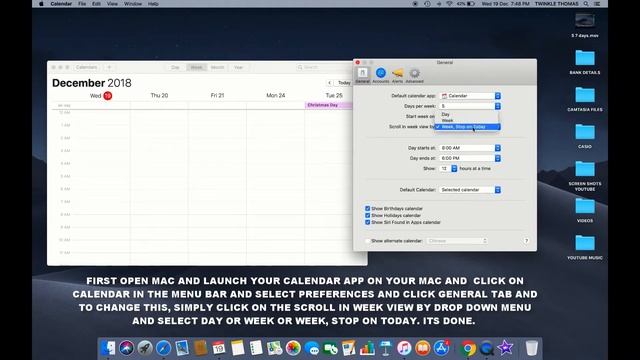Viewport: 640px width, 360px height.
Task: Click the help question mark button
Action: (526, 240)
